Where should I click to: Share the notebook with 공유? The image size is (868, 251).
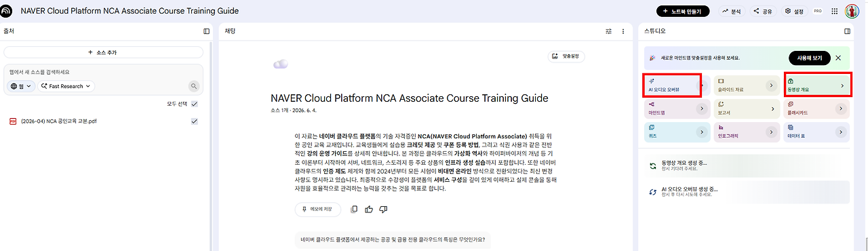(x=762, y=12)
